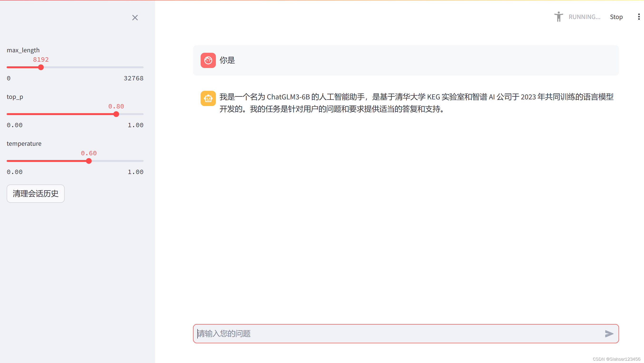Click the RUNNING... status text
The image size is (644, 363).
coord(584,17)
